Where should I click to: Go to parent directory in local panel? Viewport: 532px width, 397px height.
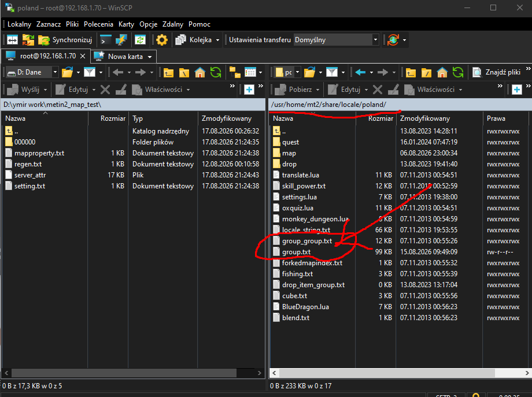(x=168, y=72)
